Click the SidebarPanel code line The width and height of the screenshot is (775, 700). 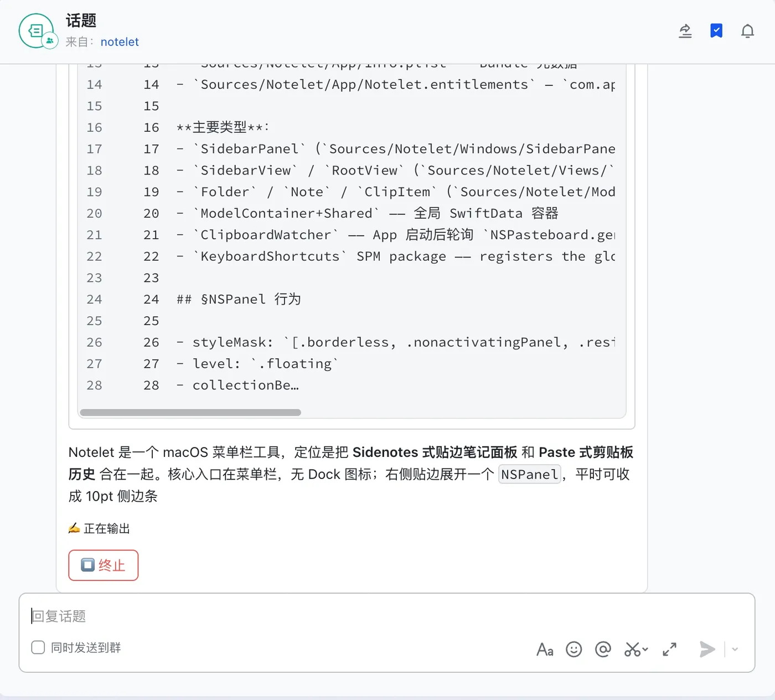point(395,149)
